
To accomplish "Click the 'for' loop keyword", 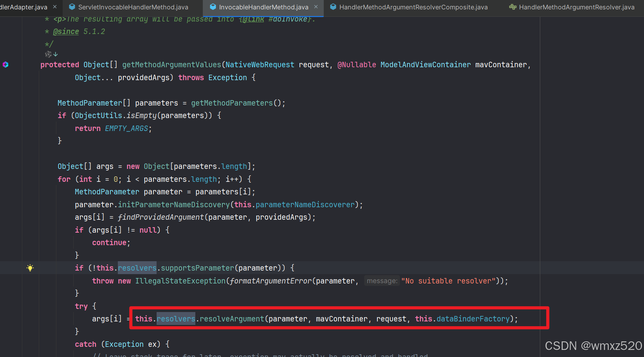I will [x=64, y=179].
